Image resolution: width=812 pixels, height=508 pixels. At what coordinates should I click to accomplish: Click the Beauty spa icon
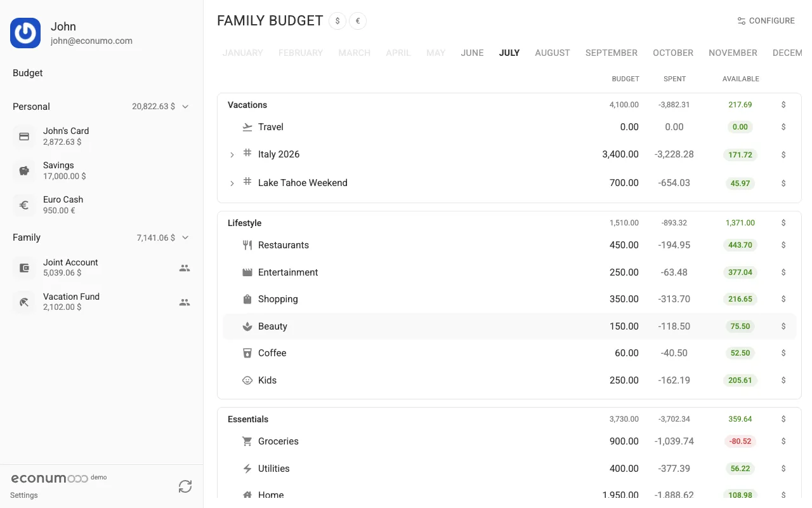247,326
